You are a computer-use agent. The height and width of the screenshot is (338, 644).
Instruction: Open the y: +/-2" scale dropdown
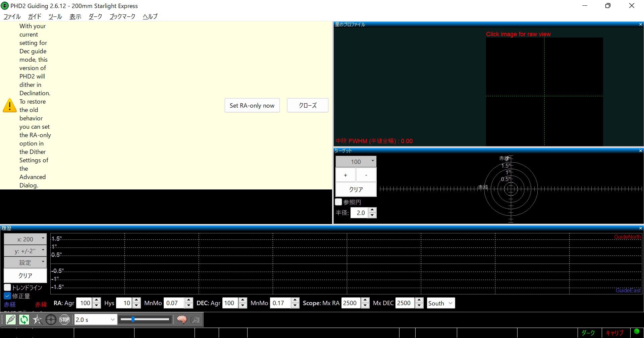click(25, 251)
